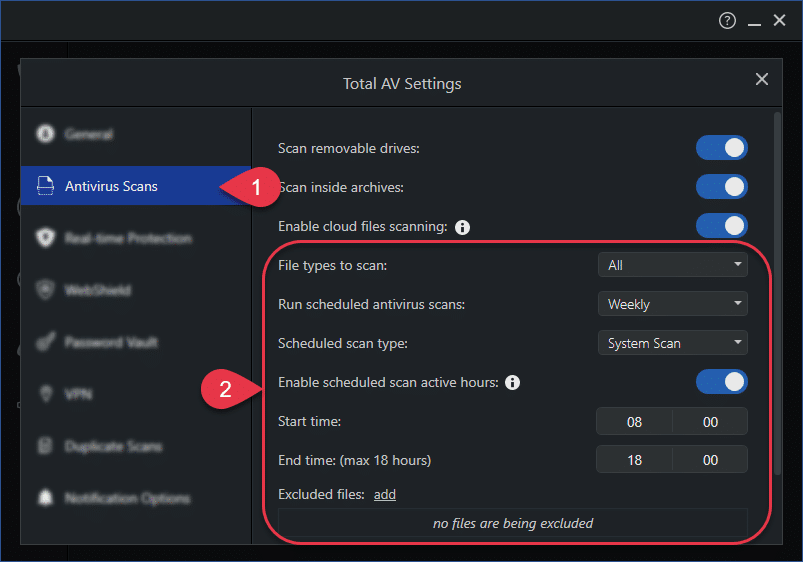This screenshot has height=562, width=803.
Task: Click the Notification Options bell icon
Action: click(x=46, y=498)
